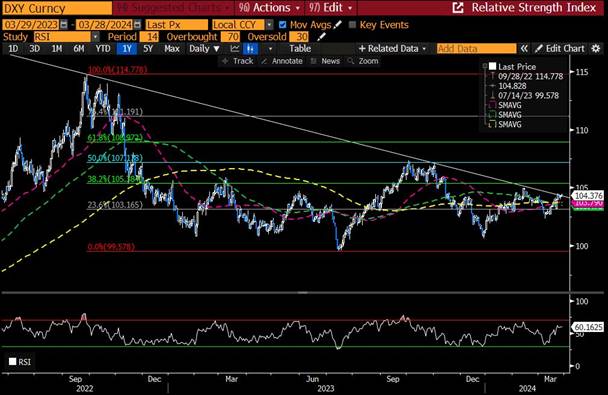Click the 60.1625 RSI value tag
The height and width of the screenshot is (395, 608).
tap(587, 327)
